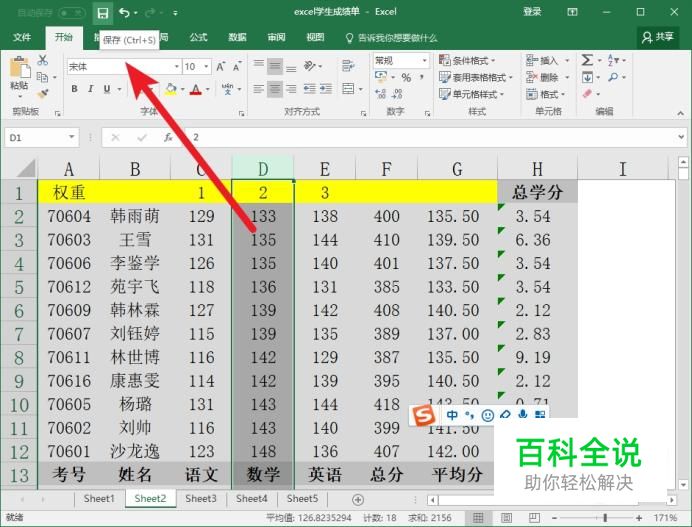Click the Format cells button
Image resolution: width=692 pixels, height=527 pixels.
point(546,94)
